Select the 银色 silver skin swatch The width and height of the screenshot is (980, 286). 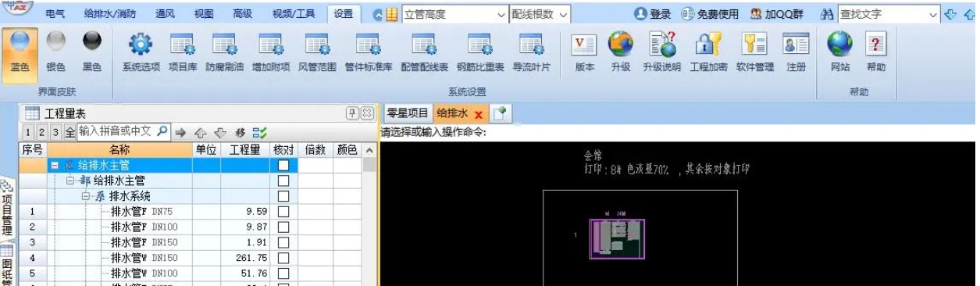point(56,52)
